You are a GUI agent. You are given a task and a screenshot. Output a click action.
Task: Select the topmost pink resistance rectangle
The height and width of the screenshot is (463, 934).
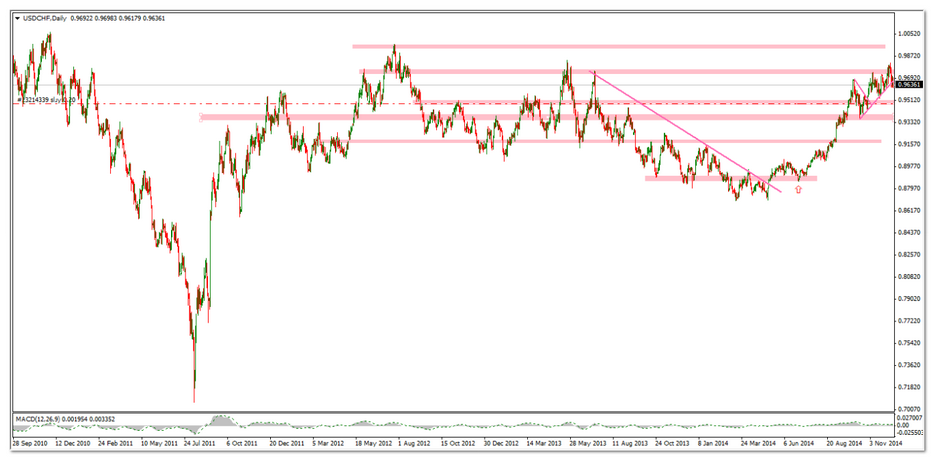[x=618, y=46]
